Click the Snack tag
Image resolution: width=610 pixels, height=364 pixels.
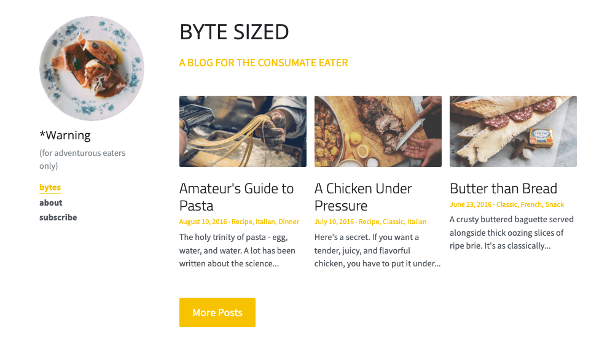click(x=555, y=204)
